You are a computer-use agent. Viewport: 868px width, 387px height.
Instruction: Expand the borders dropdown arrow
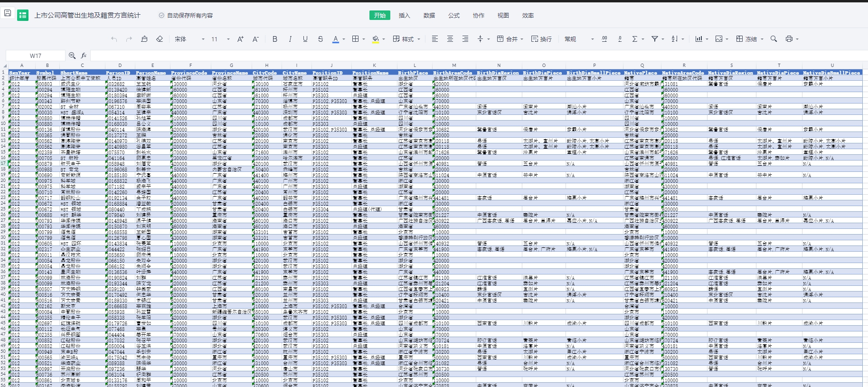click(364, 39)
